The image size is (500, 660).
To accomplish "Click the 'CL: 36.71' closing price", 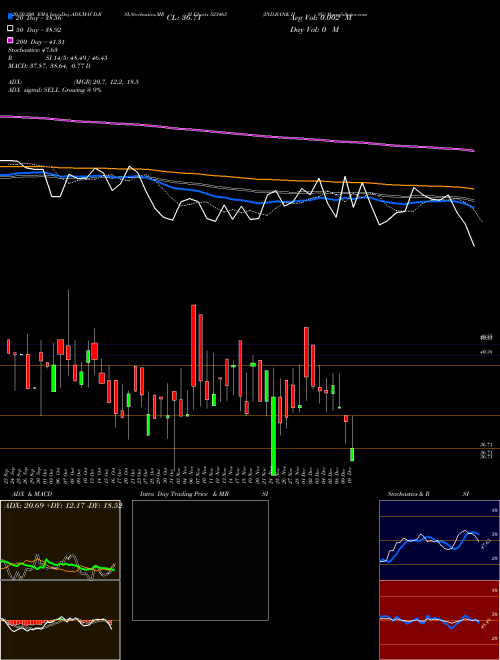I will [184, 18].
